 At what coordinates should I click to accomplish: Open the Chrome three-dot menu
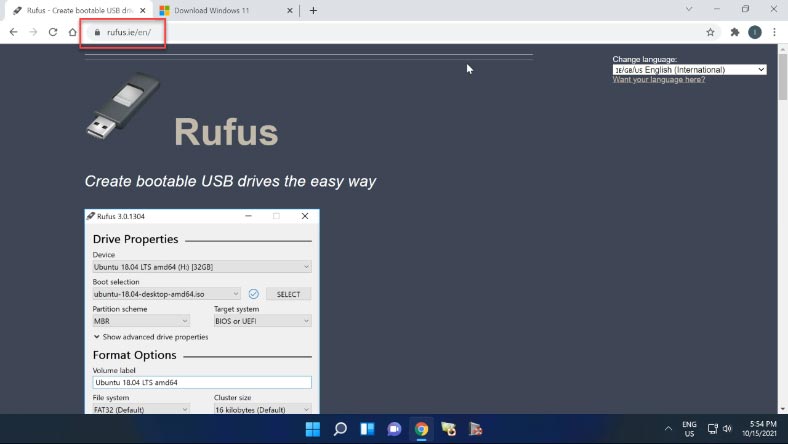pyautogui.click(x=774, y=32)
